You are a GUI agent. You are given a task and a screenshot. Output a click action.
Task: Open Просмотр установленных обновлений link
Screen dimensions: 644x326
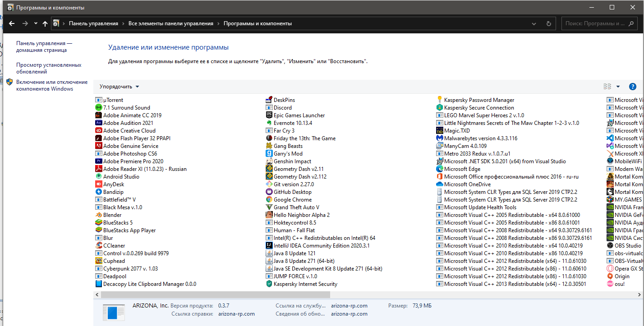coord(49,68)
